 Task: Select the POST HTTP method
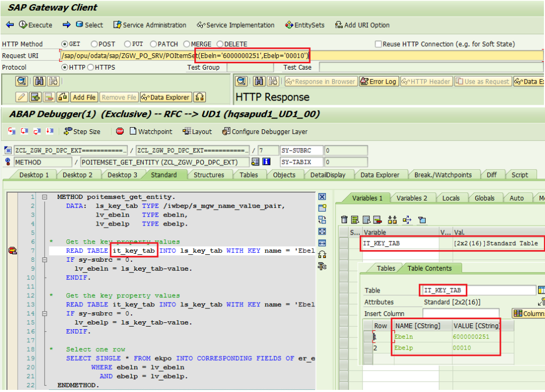coord(94,44)
